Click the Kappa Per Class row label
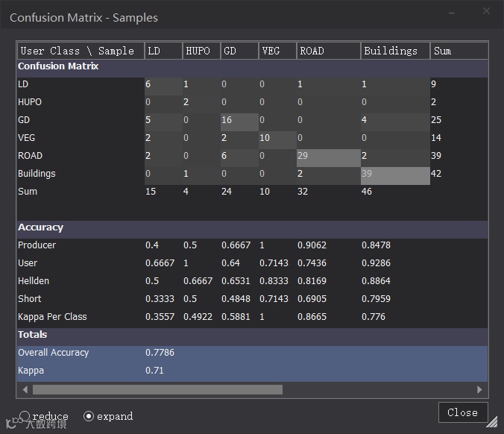The width and height of the screenshot is (504, 434). [x=52, y=317]
